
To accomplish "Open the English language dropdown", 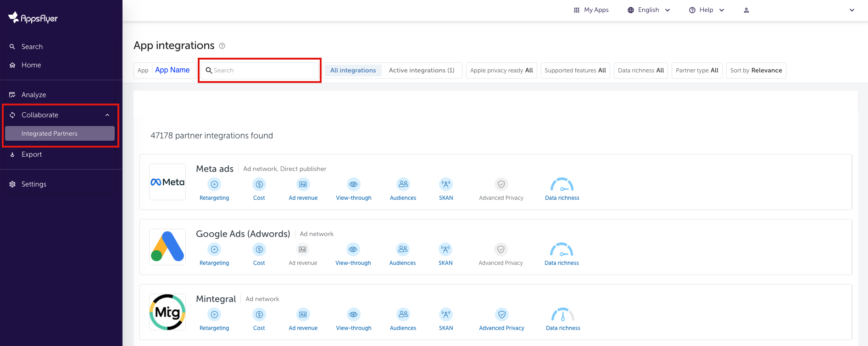I will [x=649, y=10].
